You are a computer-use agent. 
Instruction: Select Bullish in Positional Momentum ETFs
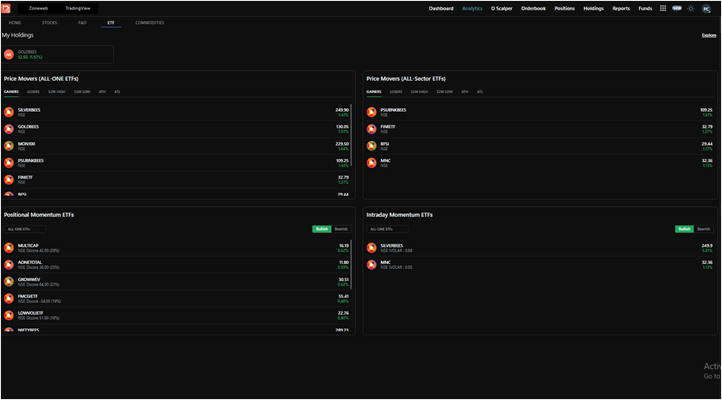click(x=322, y=229)
